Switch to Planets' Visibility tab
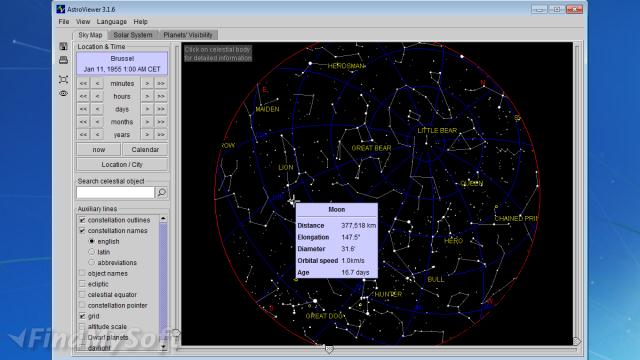 [x=188, y=35]
